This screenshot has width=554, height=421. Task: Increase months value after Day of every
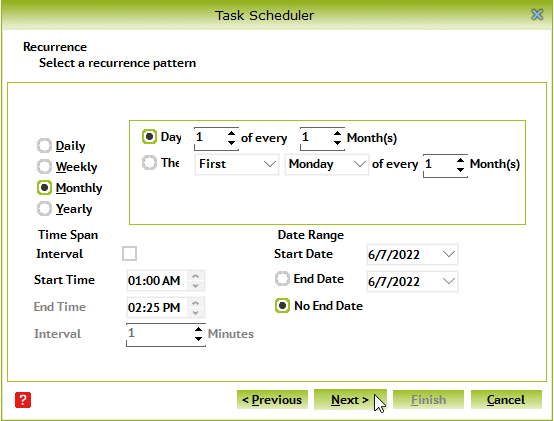337,133
